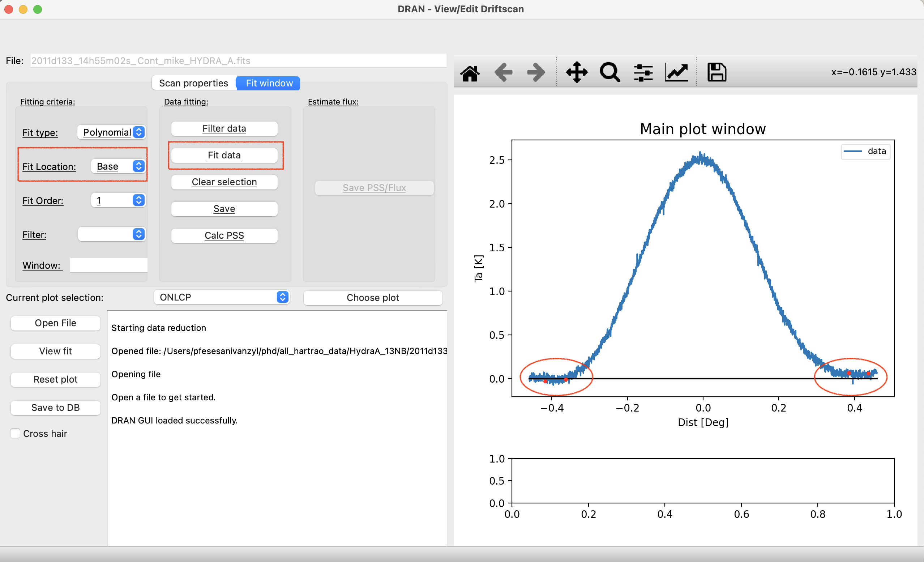Image resolution: width=924 pixels, height=562 pixels.
Task: Change the Fit Order dropdown value
Action: 118,200
